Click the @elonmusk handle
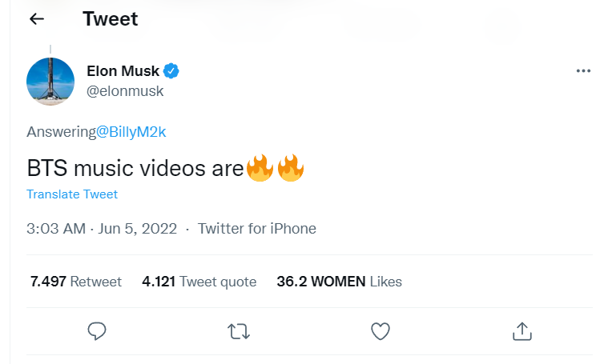 click(x=125, y=91)
